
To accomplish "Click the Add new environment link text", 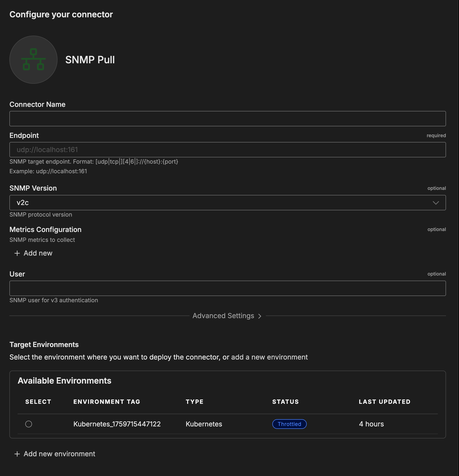I will [x=59, y=454].
